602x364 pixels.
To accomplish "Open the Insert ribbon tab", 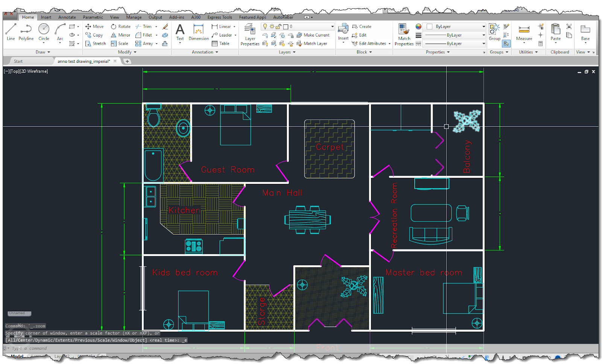I will click(46, 17).
